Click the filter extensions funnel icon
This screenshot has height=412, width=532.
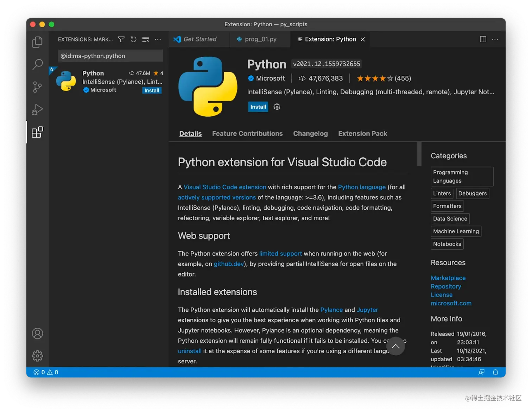coord(121,39)
